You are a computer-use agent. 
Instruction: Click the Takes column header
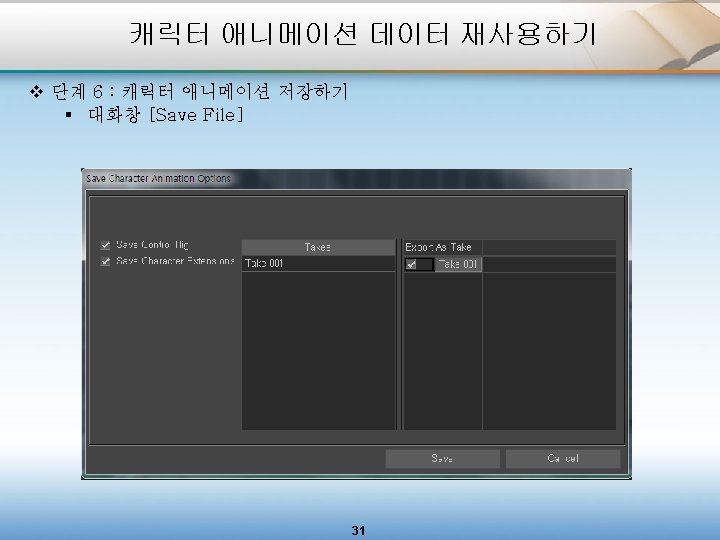coord(318,247)
